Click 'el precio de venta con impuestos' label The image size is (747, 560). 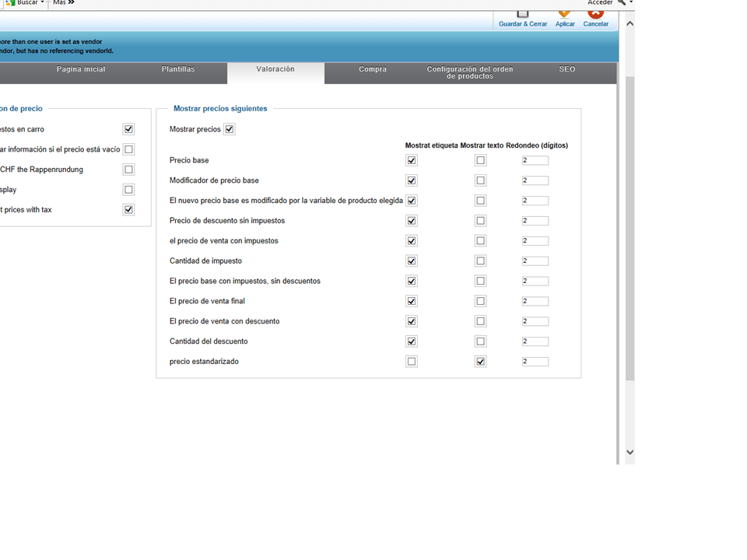pos(224,241)
